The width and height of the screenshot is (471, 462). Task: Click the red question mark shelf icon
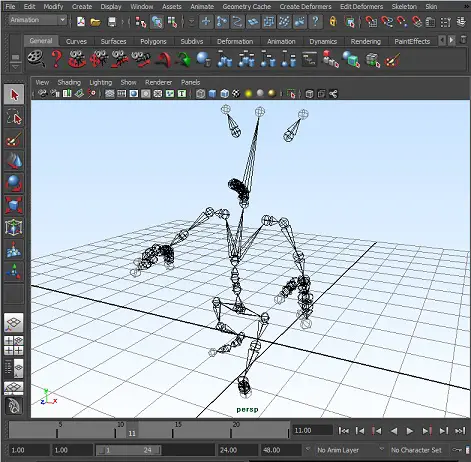point(56,59)
